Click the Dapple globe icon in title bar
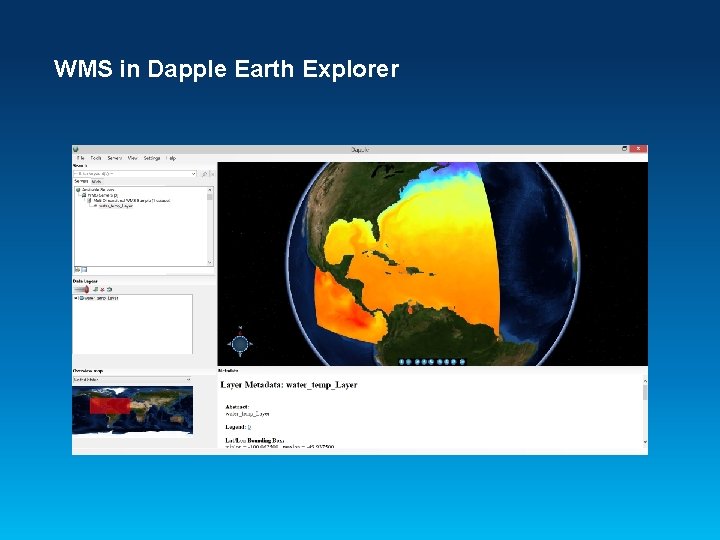The height and width of the screenshot is (540, 720). click(76, 149)
